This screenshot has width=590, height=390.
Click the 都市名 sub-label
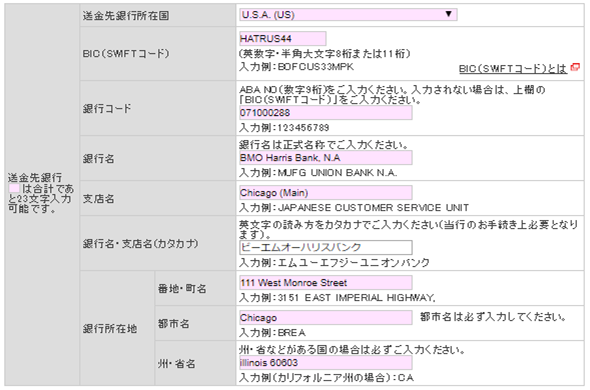173,323
